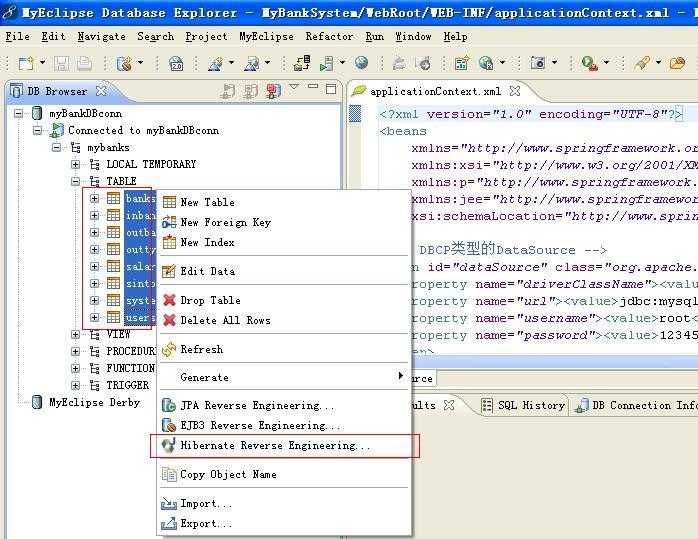The width and height of the screenshot is (698, 539).
Task: Select the users table row
Action: pyautogui.click(x=139, y=317)
